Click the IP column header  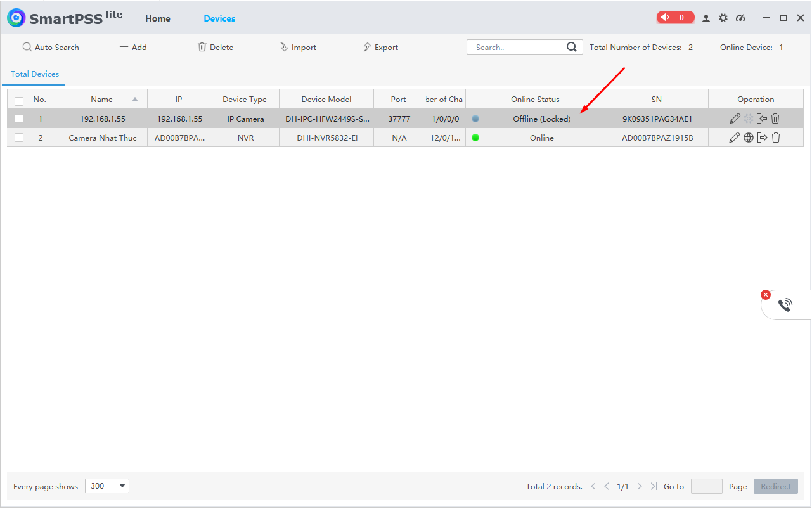pyautogui.click(x=179, y=99)
